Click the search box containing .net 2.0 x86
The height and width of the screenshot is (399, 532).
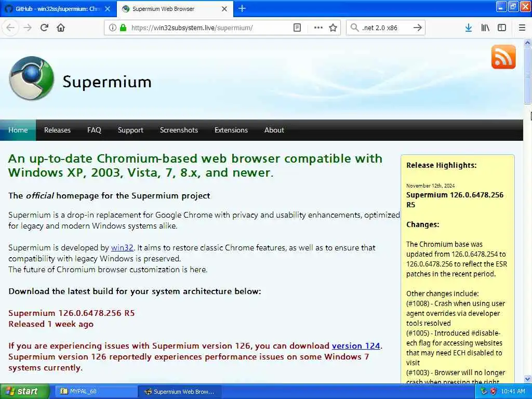click(385, 28)
